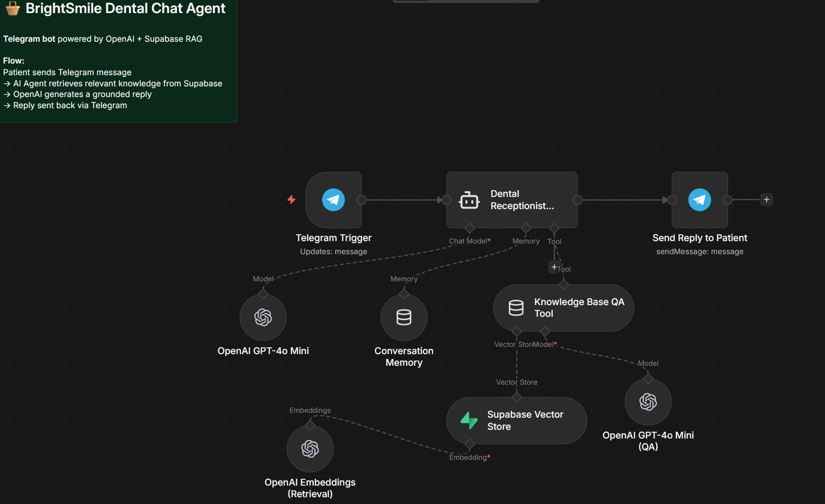Click the Send Reply to Patient output connector
Viewport: 825px width, 504px height.
pos(728,200)
